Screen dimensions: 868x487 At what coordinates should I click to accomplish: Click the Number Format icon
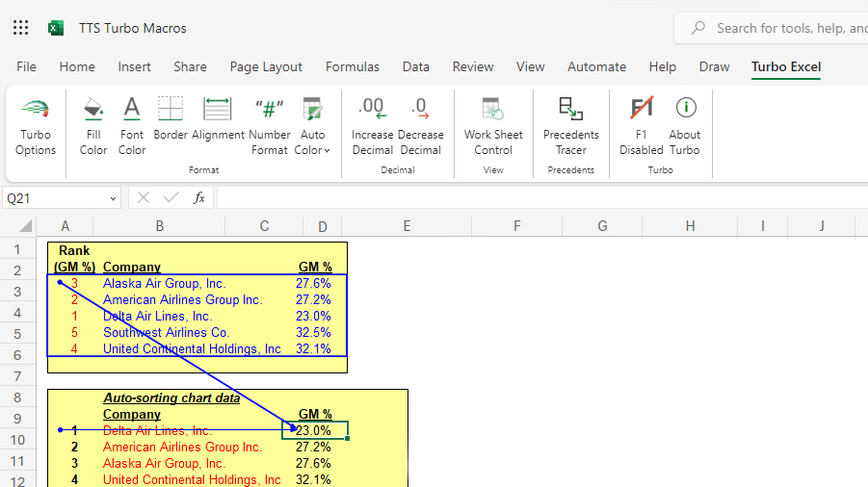click(269, 126)
